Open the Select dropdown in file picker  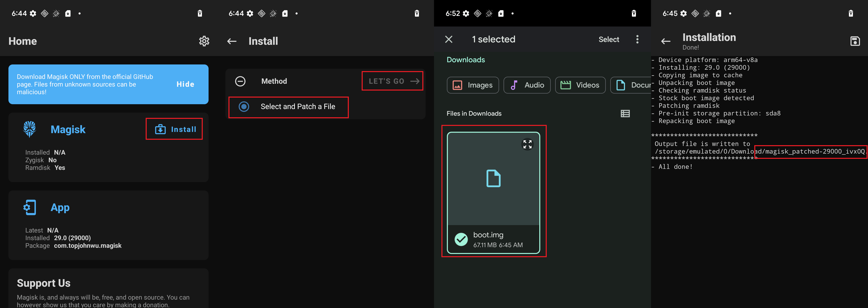[x=609, y=39]
